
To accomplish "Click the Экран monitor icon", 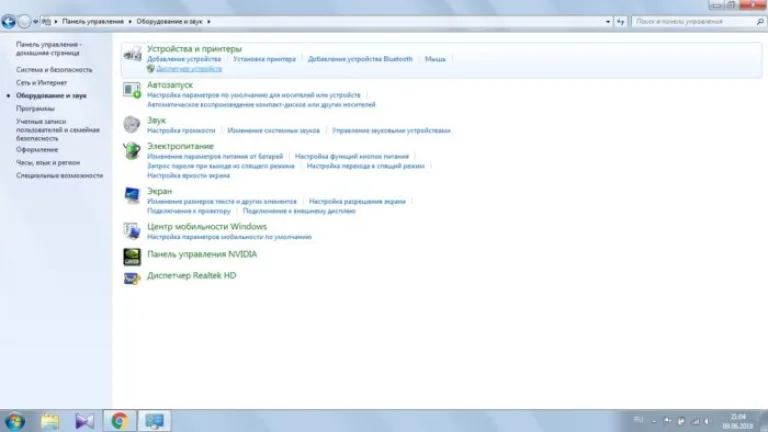I will tap(132, 195).
